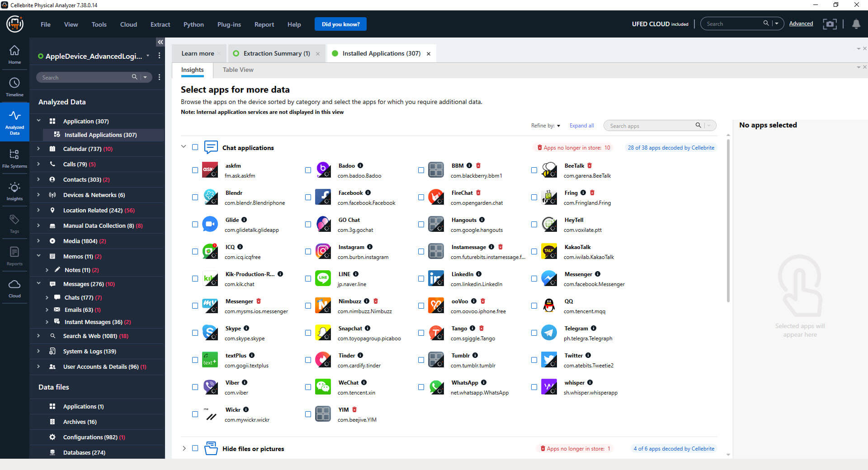Check the whisper checkbox
The height and width of the screenshot is (470, 868).
point(534,387)
